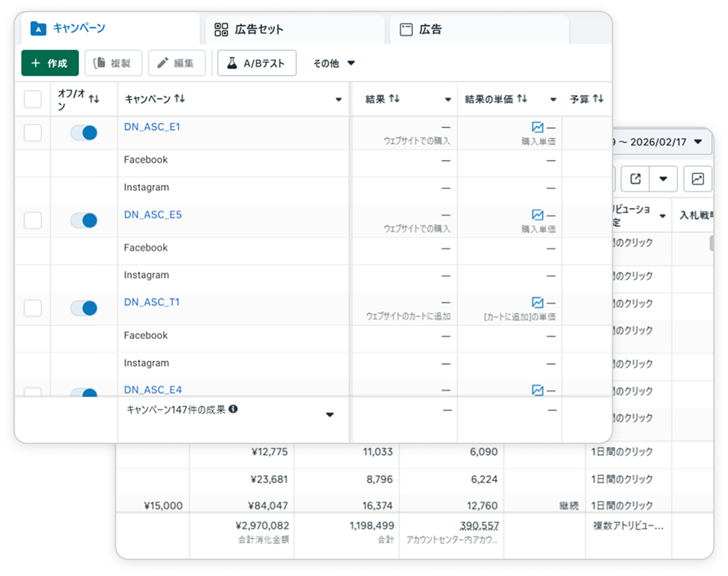The image size is (728, 576).
Task: Select the DN_ASC_E5 row checkbox
Action: coord(33,220)
